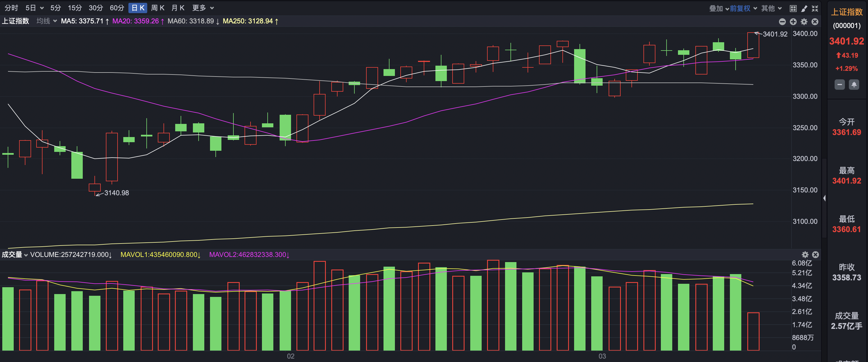Viewport: 868px width, 362px height.
Task: Close the moving average indicator overlay
Action: (x=815, y=22)
